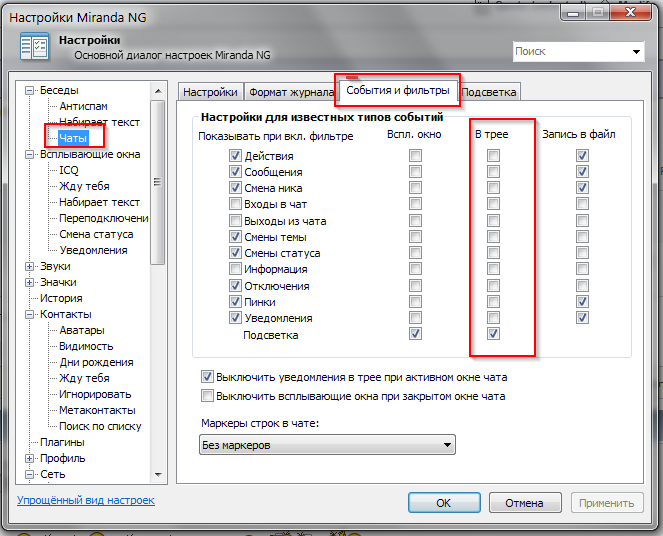Open the Подсветка tab
Viewport: 663px width, 536px height.
489,92
